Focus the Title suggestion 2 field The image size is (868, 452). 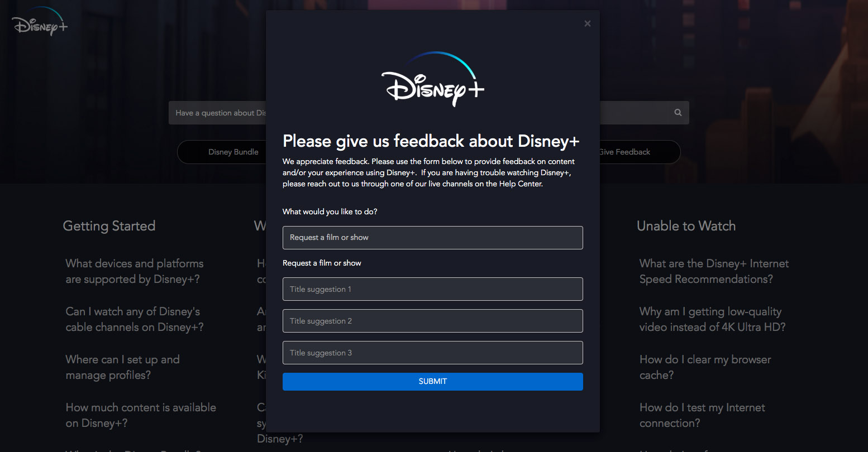coord(433,321)
